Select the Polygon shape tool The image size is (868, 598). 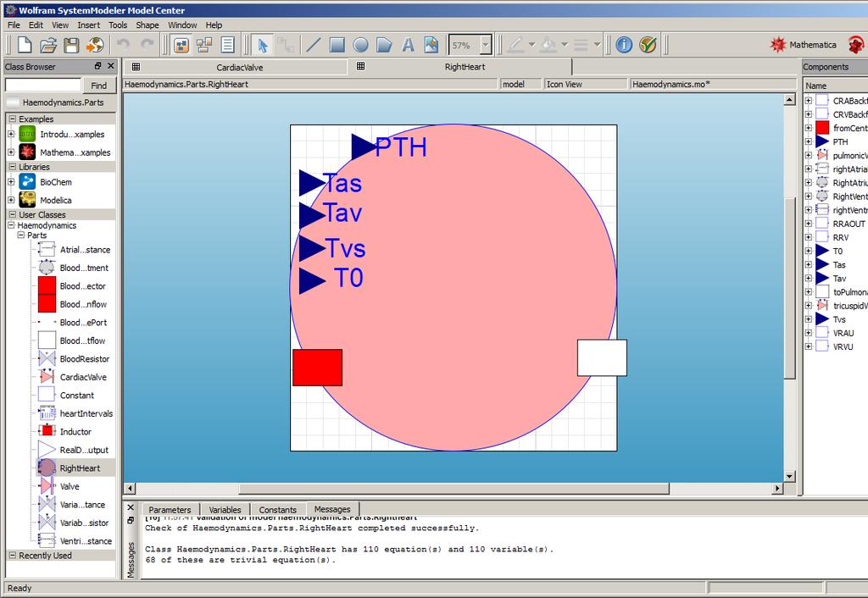[384, 45]
